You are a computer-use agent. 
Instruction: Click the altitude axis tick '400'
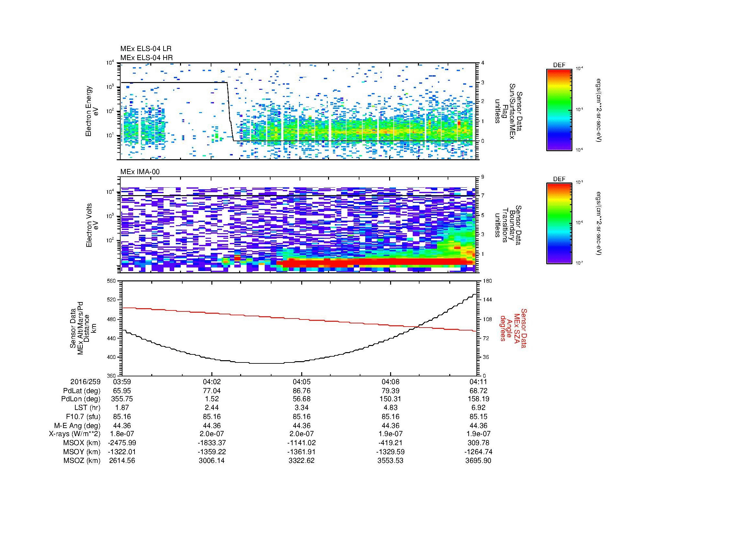coord(112,357)
